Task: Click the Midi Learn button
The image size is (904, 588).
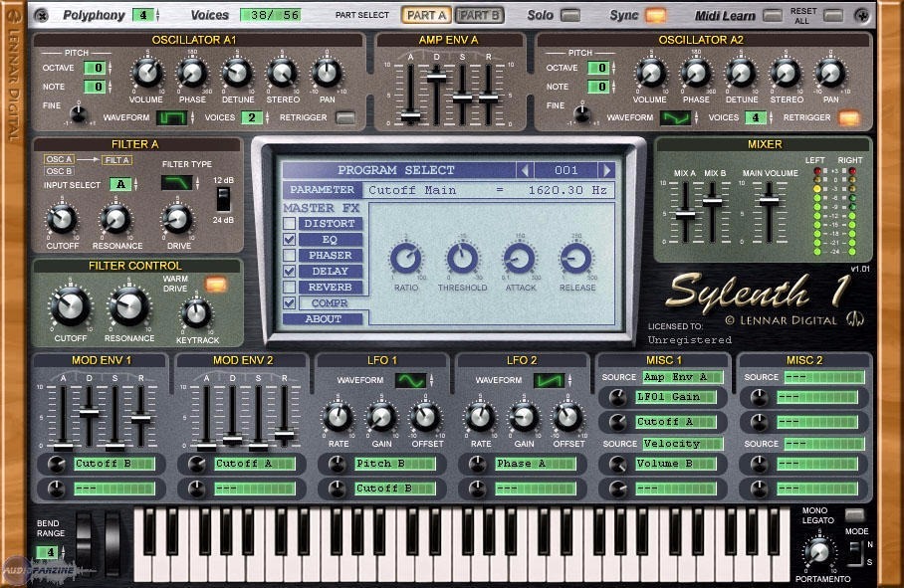Action: [x=773, y=16]
